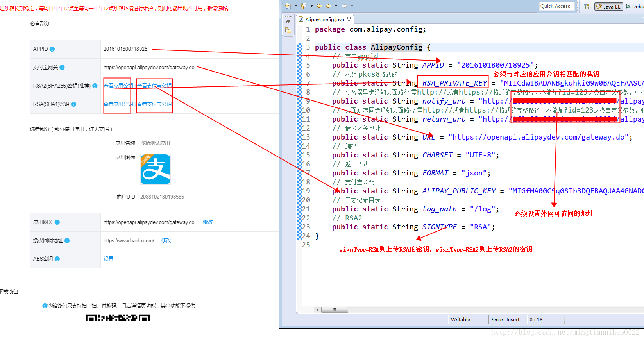Select the AlipayConfig.java editor tab
The image size is (644, 340).
325,19
